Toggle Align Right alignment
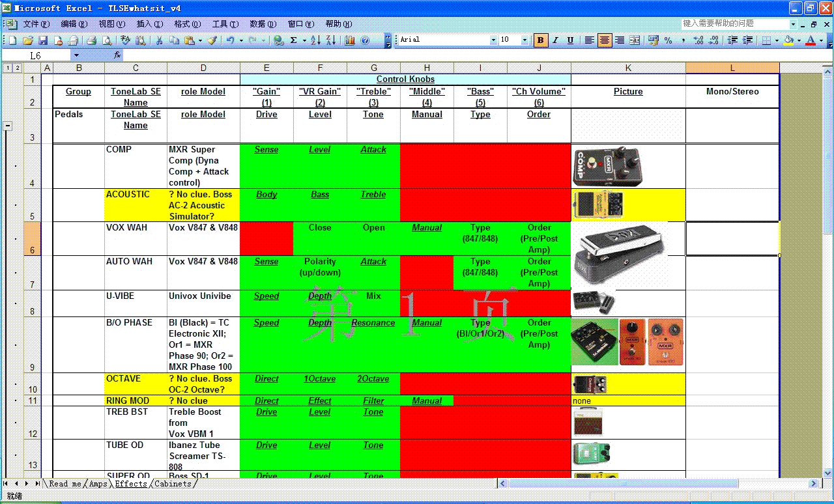Viewport: 834px width, 504px height. click(620, 40)
